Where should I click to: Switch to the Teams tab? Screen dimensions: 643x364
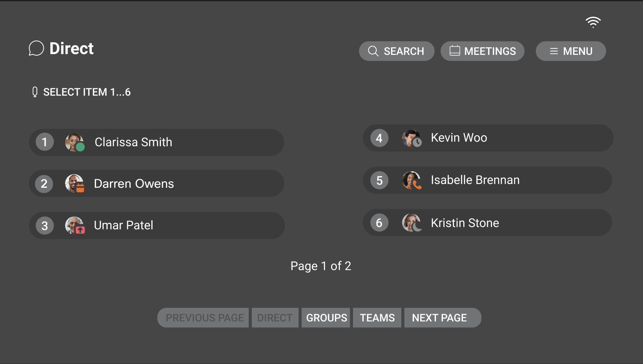pos(377,318)
